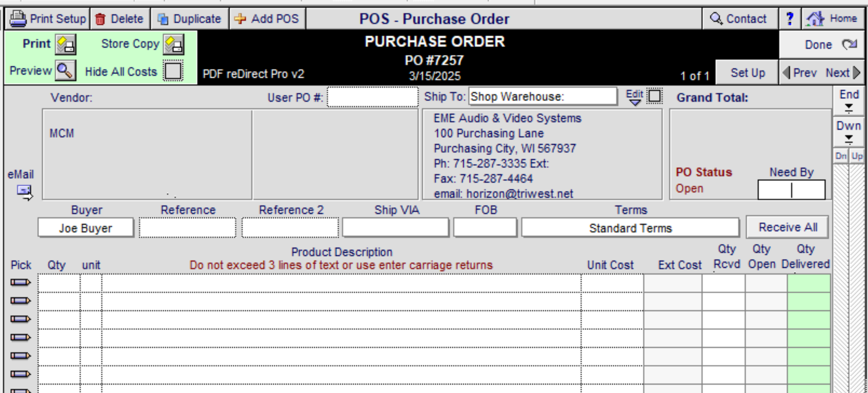Click the vertical scrollbar track on right
The image size is (868, 393).
[x=849, y=276]
